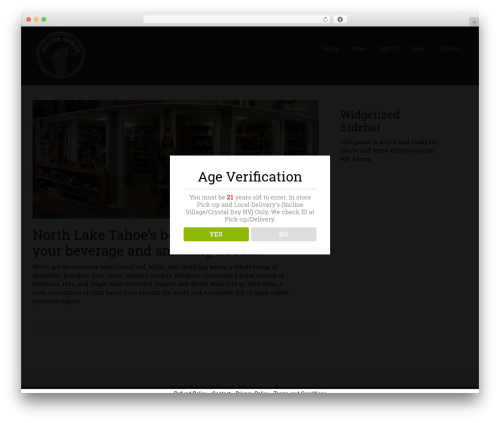Click the Incline Spirits circular logo

click(x=61, y=55)
